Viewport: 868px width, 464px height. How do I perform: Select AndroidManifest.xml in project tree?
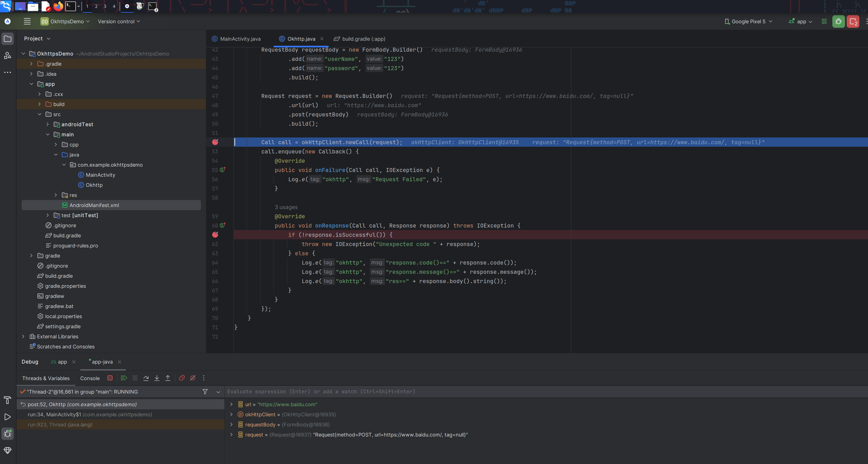111,205
